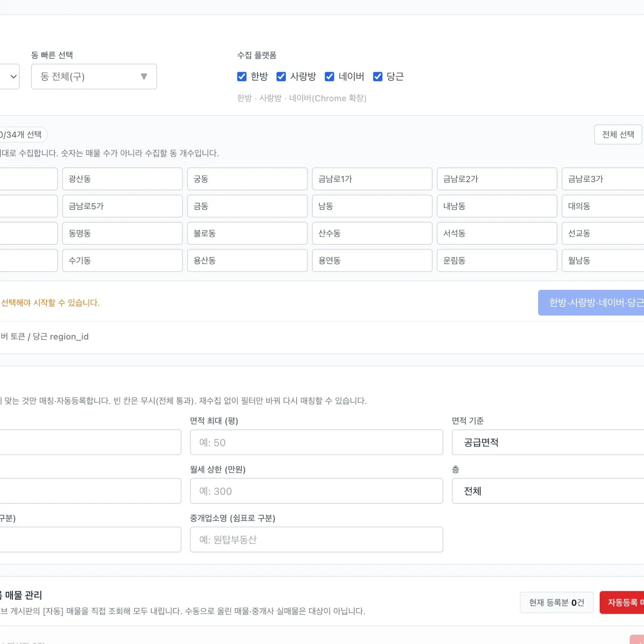Select the 금남로3가 district tile
The image size is (644, 644).
[603, 179]
